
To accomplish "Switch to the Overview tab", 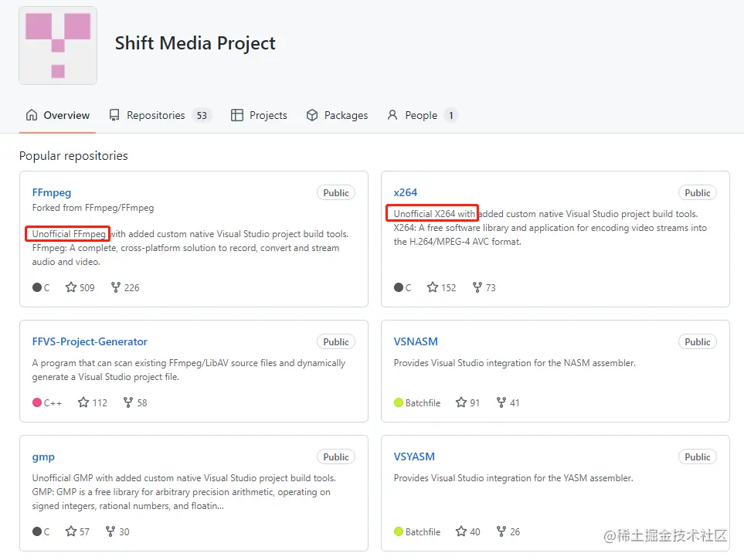I will 57,115.
